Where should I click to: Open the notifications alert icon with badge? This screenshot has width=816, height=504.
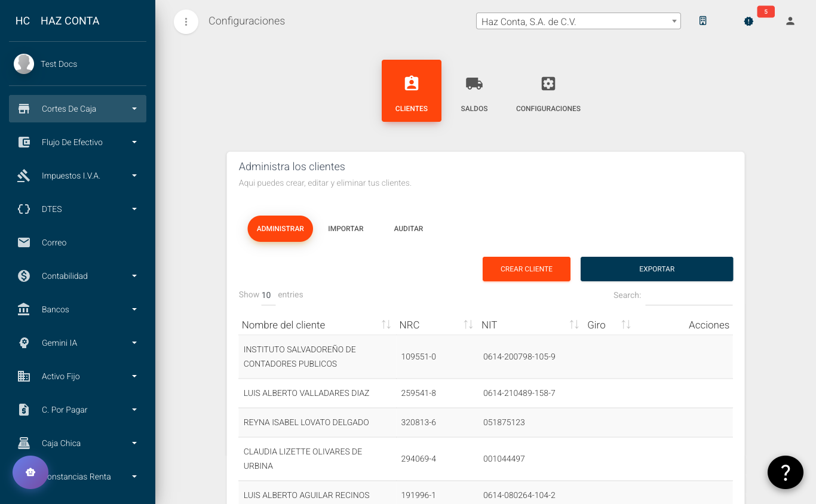coord(748,21)
